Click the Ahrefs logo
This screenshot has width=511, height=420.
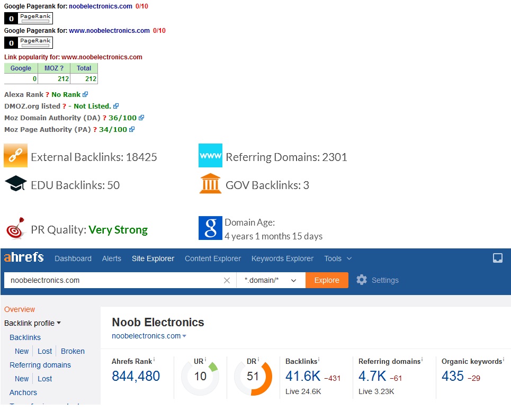(24, 258)
